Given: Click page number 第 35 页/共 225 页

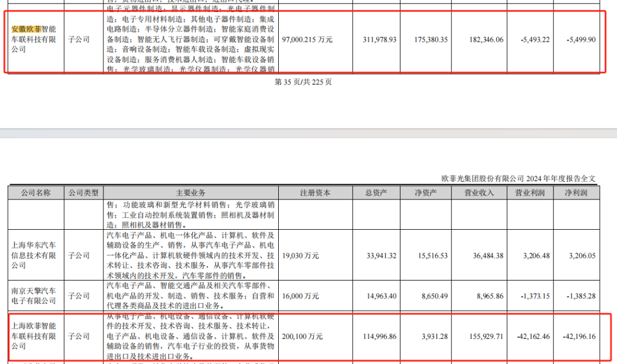Looking at the screenshot, I should (x=303, y=82).
